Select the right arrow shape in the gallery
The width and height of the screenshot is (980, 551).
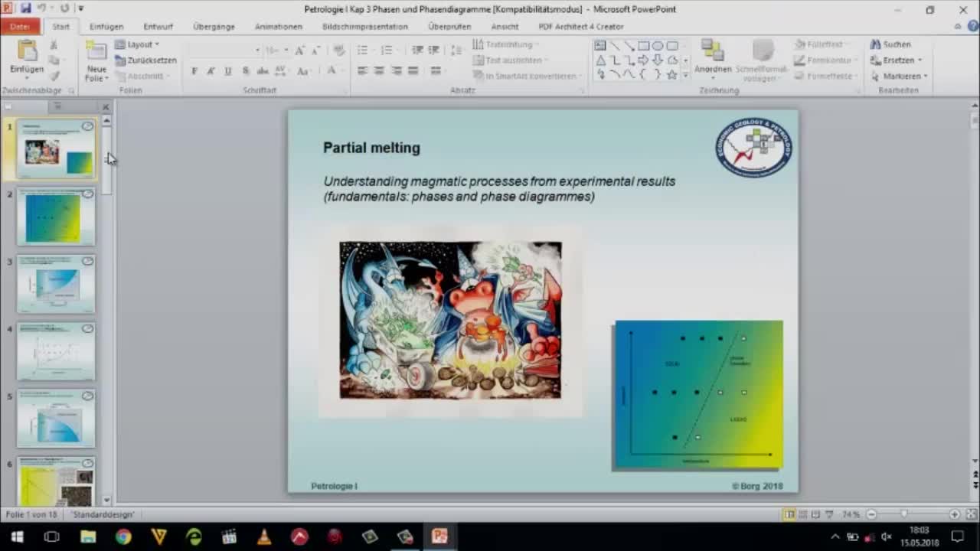[643, 60]
